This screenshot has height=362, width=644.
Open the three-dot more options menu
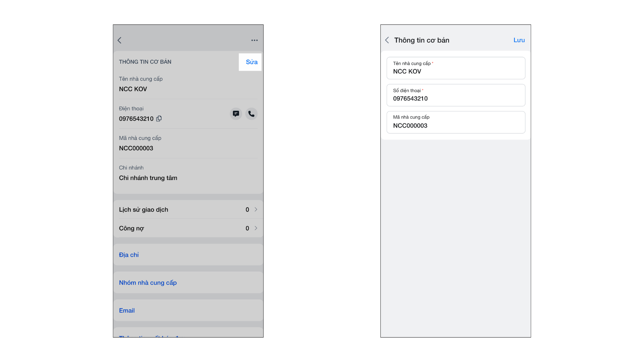(x=254, y=40)
